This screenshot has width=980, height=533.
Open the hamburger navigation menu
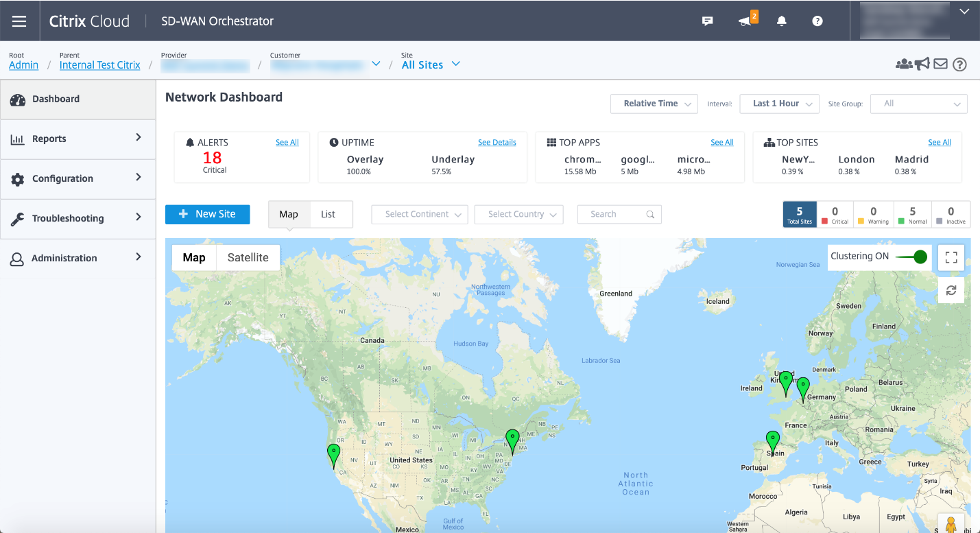click(19, 21)
